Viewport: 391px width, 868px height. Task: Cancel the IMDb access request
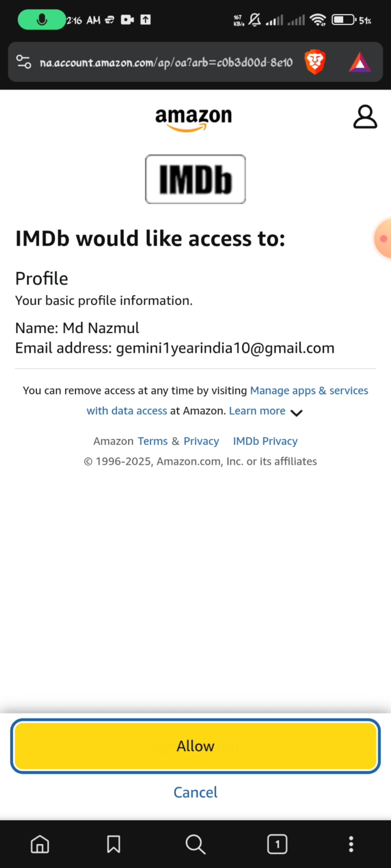coord(195,792)
